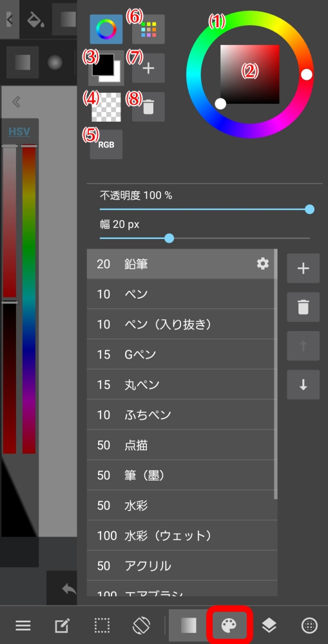Click the HSV label link
The height and width of the screenshot is (644, 328).
19,132
